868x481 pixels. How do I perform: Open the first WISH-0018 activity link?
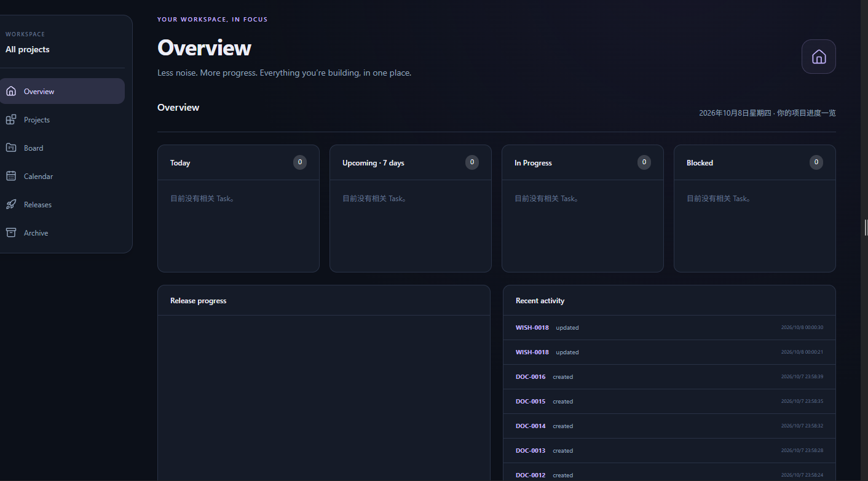(x=532, y=328)
